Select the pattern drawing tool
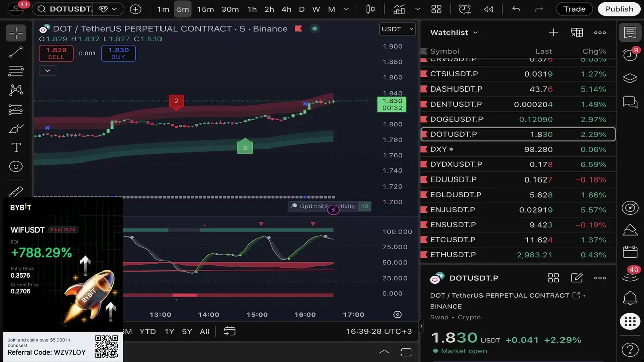The image size is (644, 362). (16, 90)
